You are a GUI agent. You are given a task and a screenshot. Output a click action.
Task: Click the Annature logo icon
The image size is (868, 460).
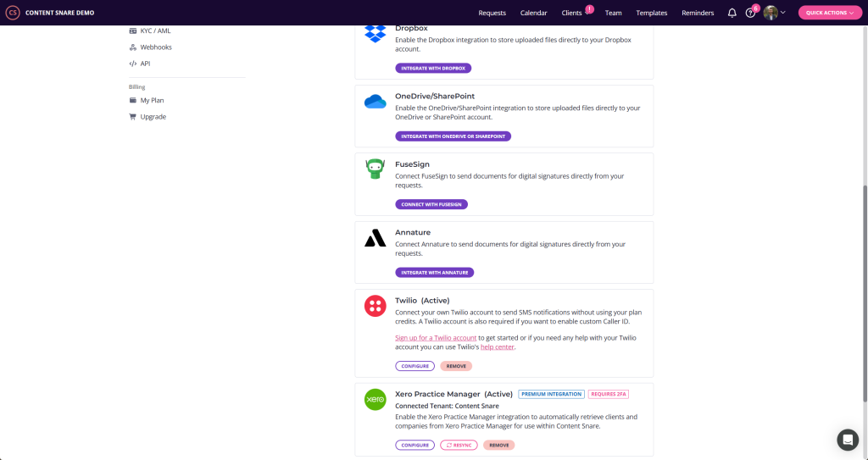click(x=375, y=237)
